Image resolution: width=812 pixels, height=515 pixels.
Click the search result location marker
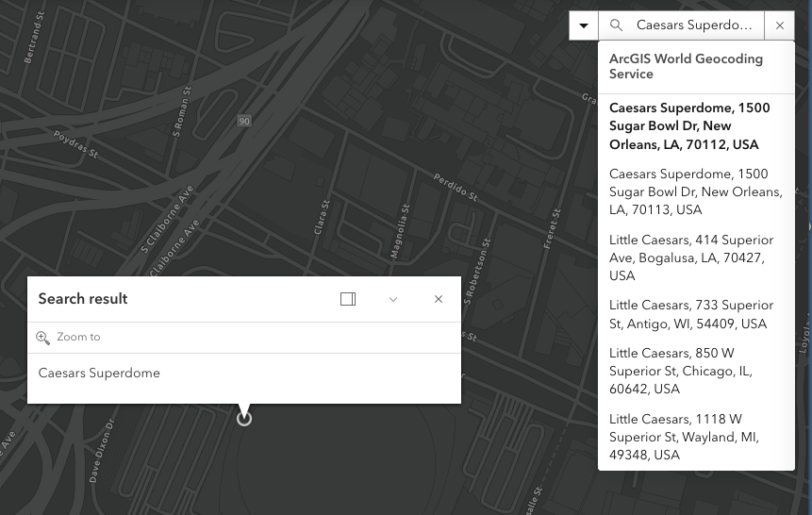[244, 418]
